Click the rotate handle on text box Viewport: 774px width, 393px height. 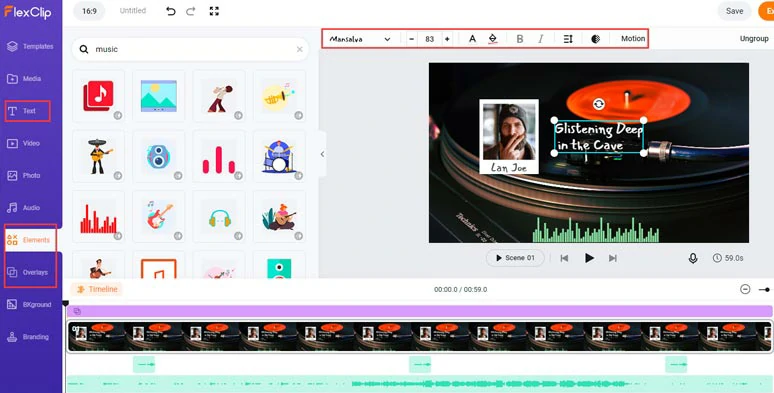click(x=599, y=104)
